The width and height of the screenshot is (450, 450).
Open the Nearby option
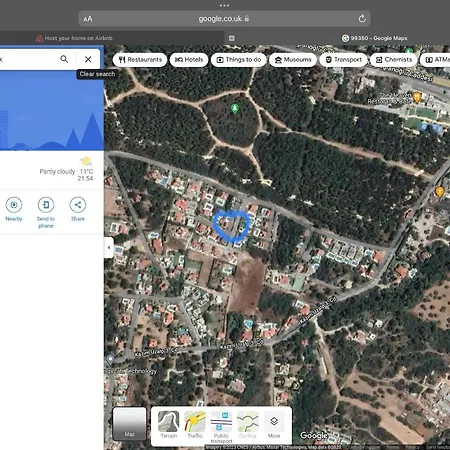[x=14, y=210]
